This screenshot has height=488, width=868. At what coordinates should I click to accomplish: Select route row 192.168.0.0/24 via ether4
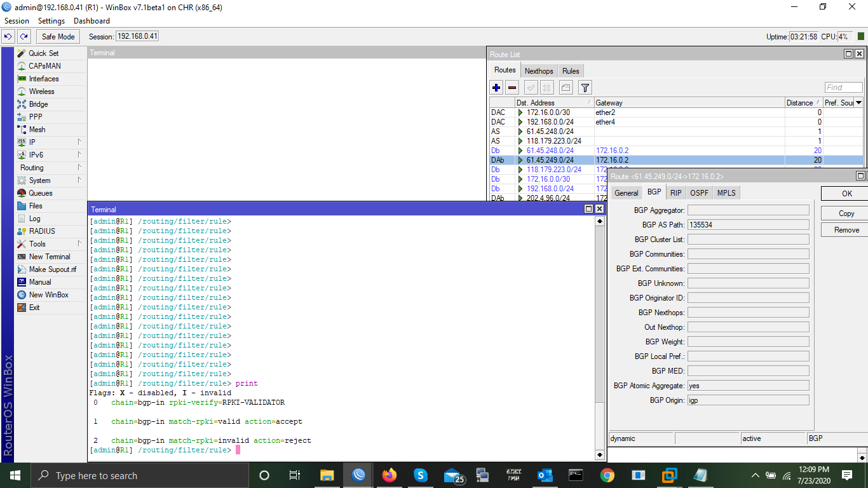[x=676, y=122]
